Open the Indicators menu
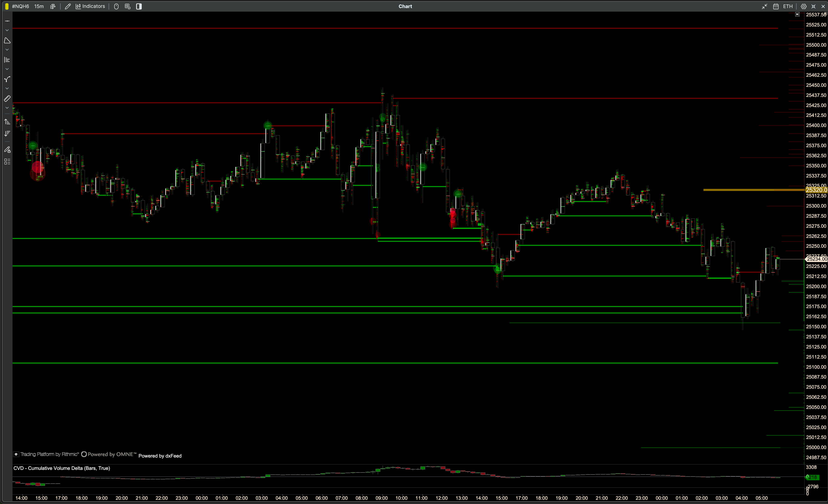This screenshot has height=504, width=828. pos(90,6)
